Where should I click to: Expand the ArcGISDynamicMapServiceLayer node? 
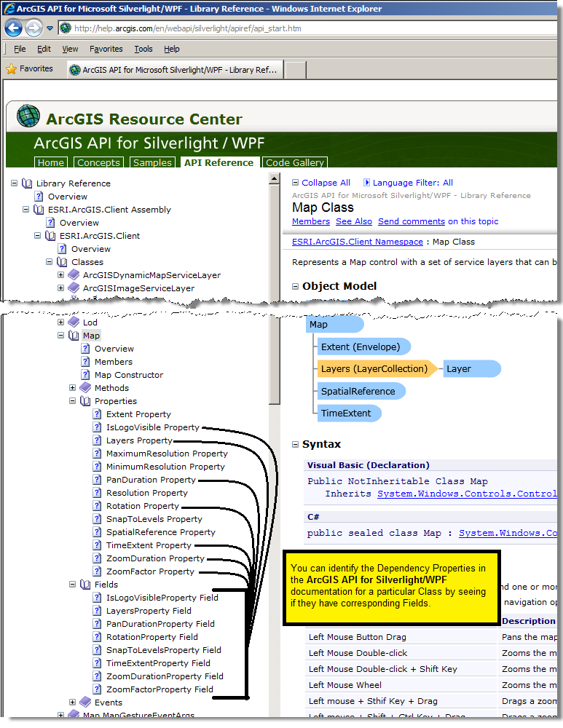(61, 275)
